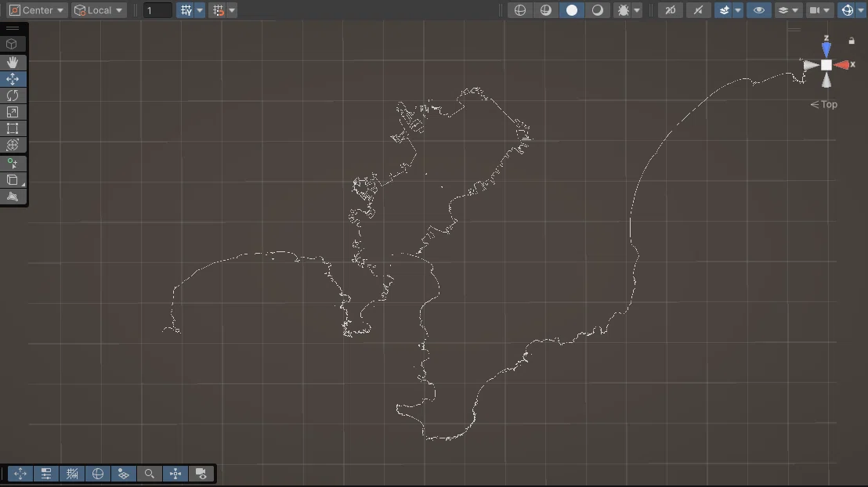Viewport: 868px width, 487px height.
Task: Click the bottom gray cone on the orientation gizmo
Action: click(826, 81)
